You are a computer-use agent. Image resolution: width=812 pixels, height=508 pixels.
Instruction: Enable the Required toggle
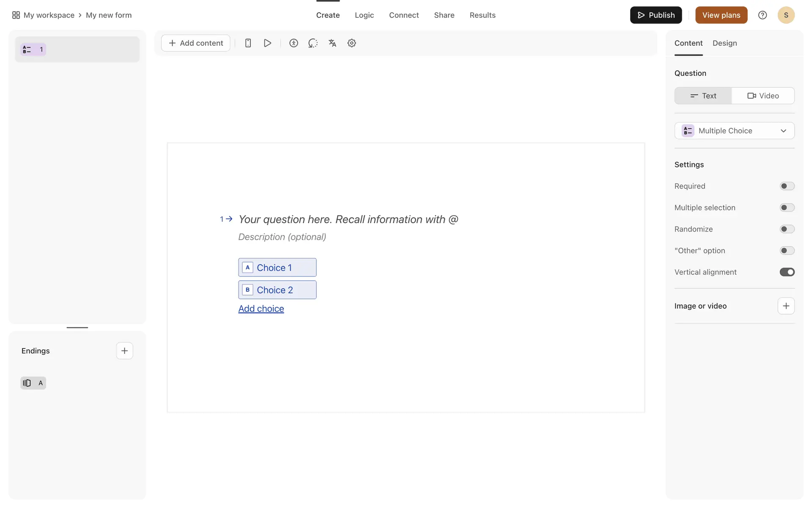coord(787,186)
